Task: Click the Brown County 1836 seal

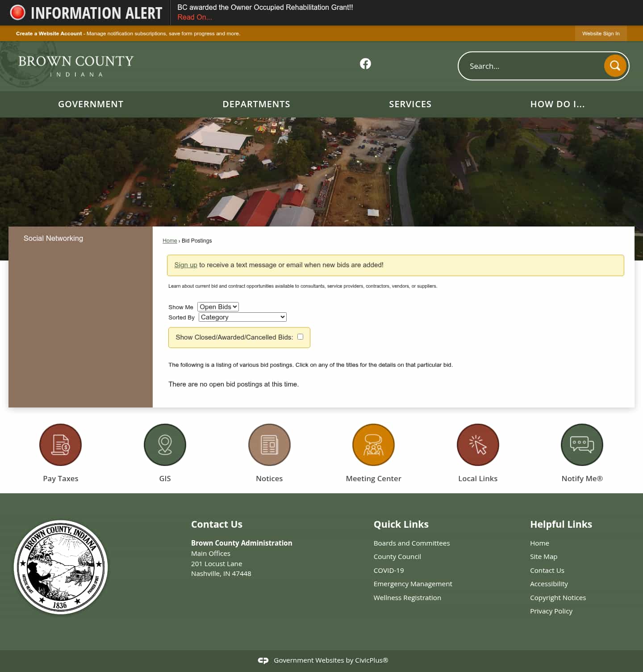Action: tap(61, 567)
